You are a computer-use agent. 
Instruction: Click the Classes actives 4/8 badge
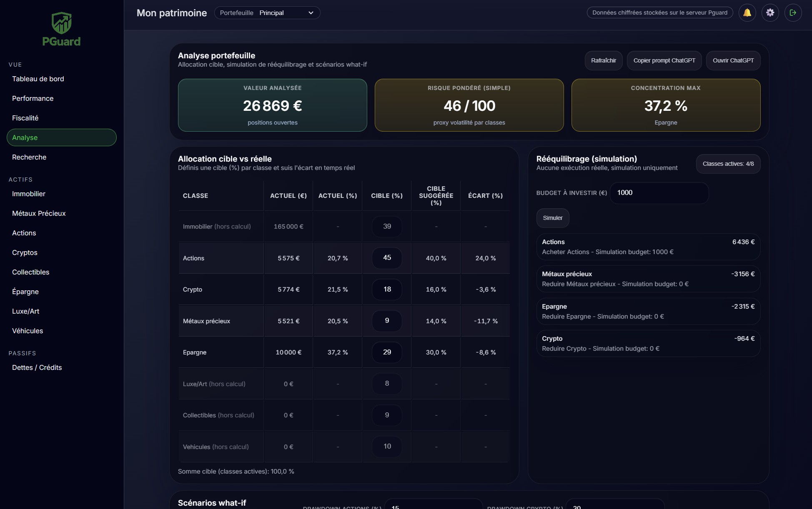[x=728, y=164]
